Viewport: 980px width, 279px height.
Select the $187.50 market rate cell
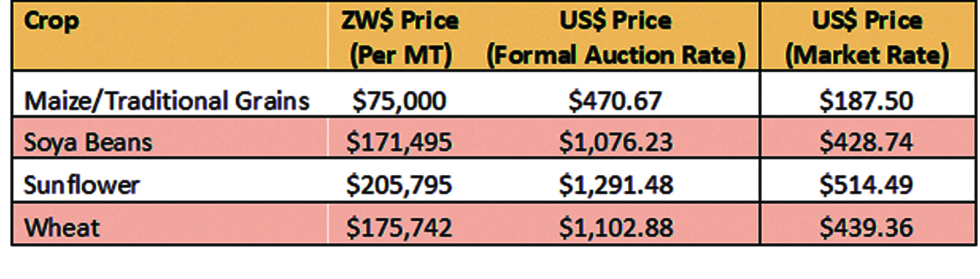(866, 101)
